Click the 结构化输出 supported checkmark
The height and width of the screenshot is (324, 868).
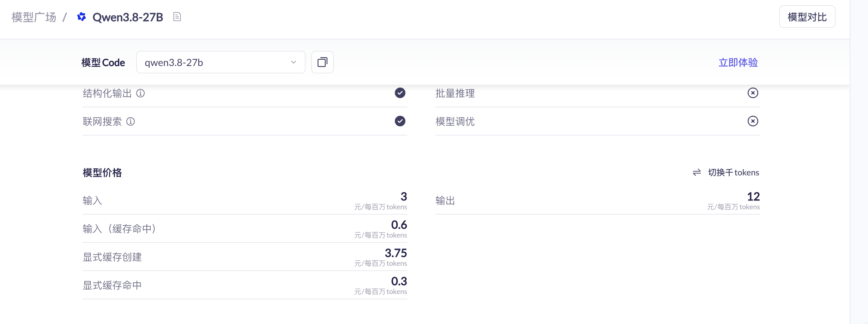(400, 93)
